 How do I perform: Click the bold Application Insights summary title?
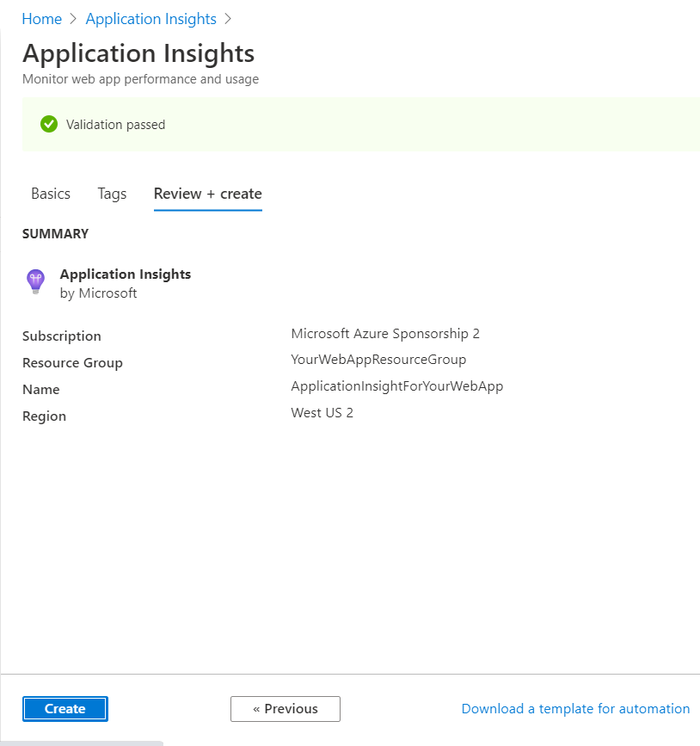pyautogui.click(x=126, y=274)
